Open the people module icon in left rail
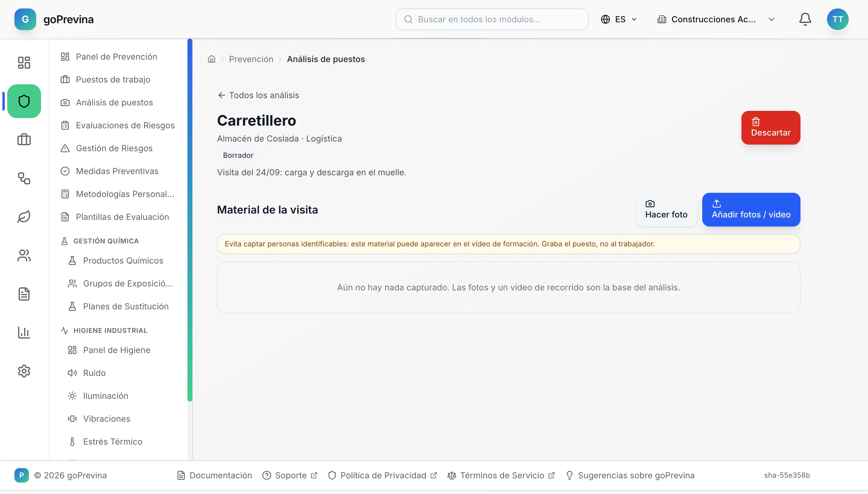This screenshot has height=494, width=868. (24, 255)
